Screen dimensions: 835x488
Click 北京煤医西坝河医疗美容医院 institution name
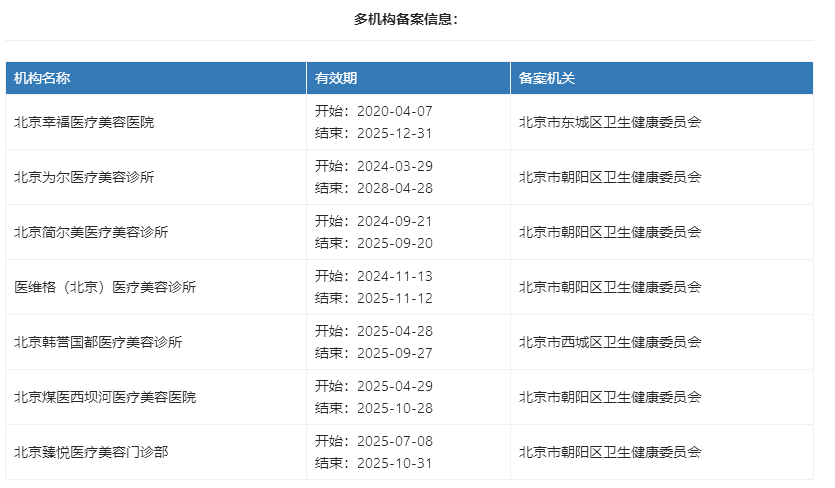tap(105, 397)
